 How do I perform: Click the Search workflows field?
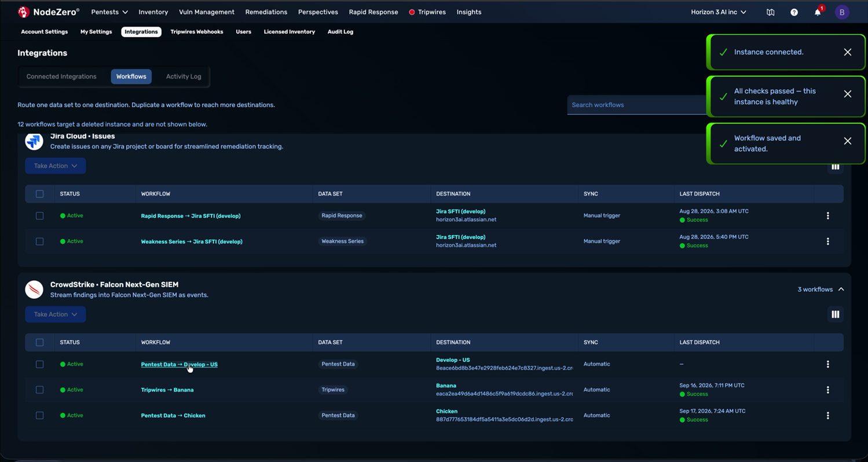click(636, 105)
